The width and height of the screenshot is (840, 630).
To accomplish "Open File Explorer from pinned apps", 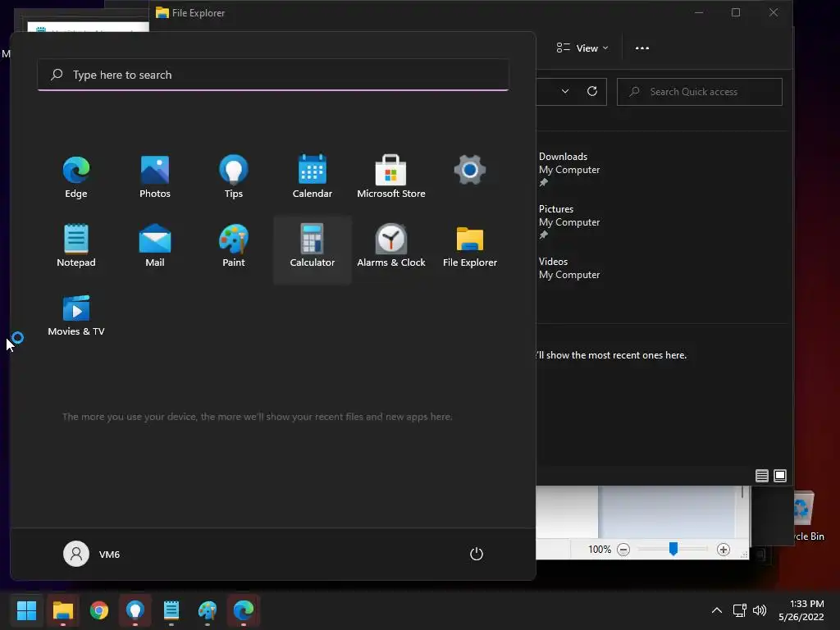I will pyautogui.click(x=470, y=246).
